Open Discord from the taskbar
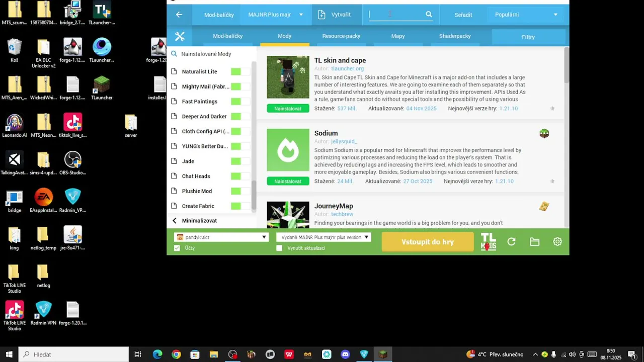Viewport: 644px width, 362px height. click(x=345, y=354)
